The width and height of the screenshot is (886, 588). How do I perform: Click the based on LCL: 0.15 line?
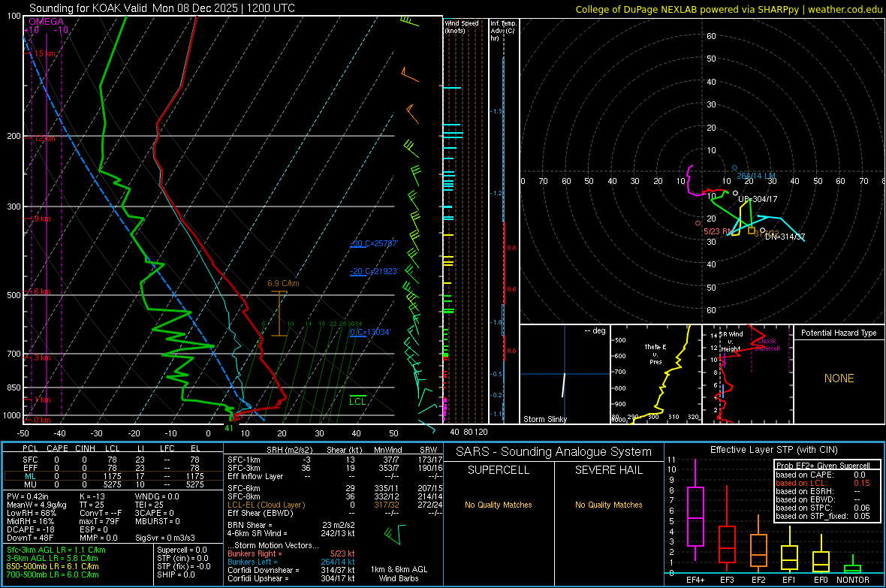(823, 483)
